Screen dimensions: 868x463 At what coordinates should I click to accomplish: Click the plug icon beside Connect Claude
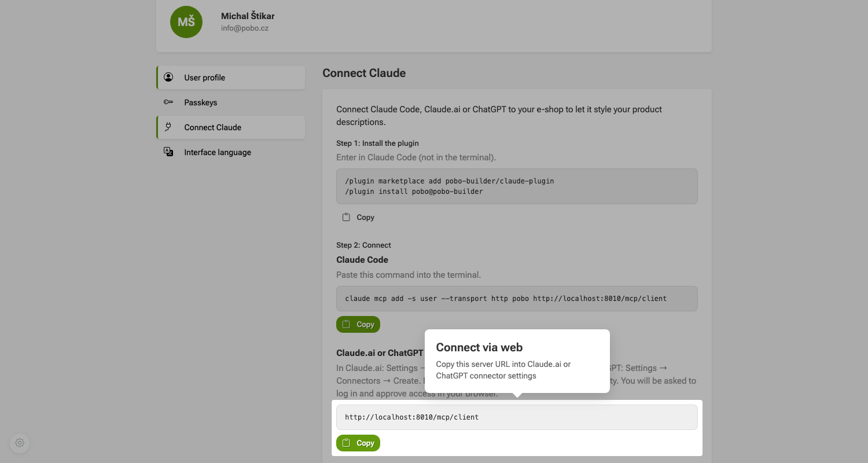[168, 127]
